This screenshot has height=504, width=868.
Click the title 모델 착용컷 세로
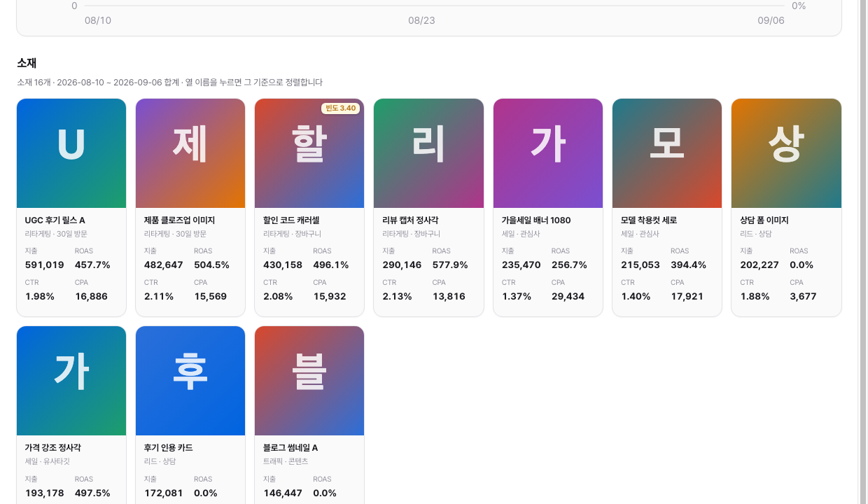point(649,220)
